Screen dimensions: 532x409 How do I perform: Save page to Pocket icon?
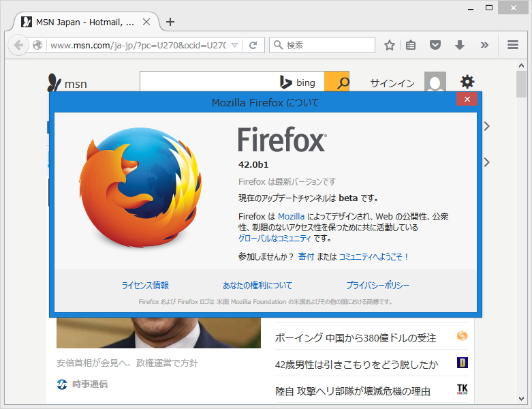[435, 45]
